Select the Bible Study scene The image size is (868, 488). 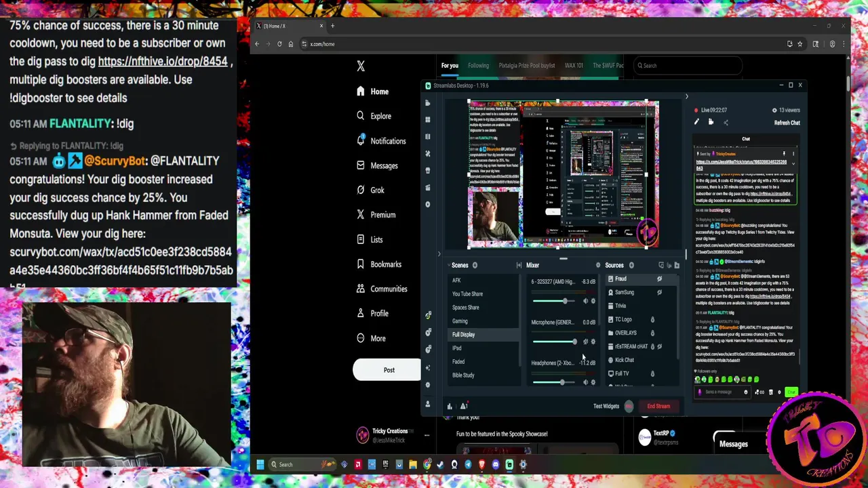click(484, 375)
